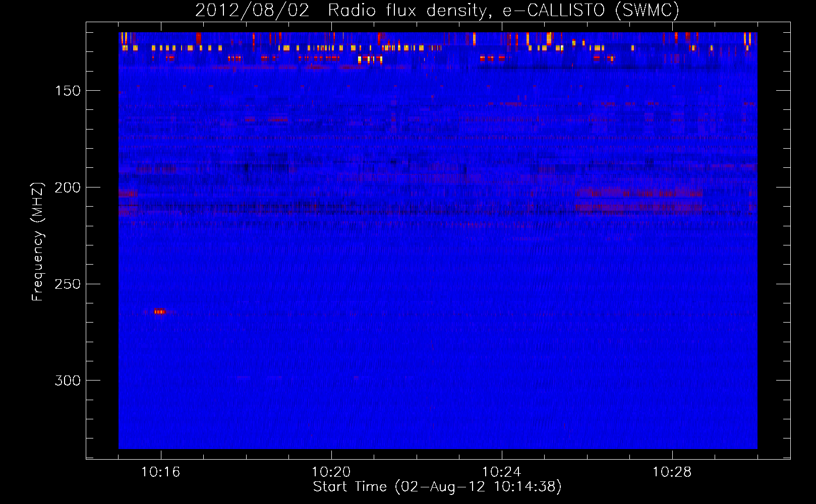Click the 10:16 time tick label
The width and height of the screenshot is (816, 504).
[161, 472]
